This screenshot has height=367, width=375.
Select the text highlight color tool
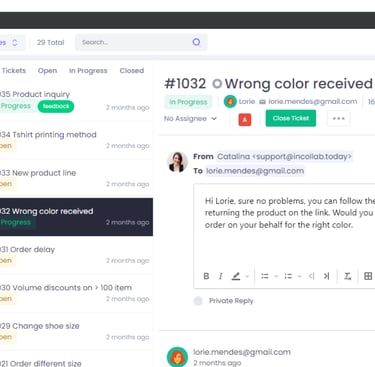point(236,276)
